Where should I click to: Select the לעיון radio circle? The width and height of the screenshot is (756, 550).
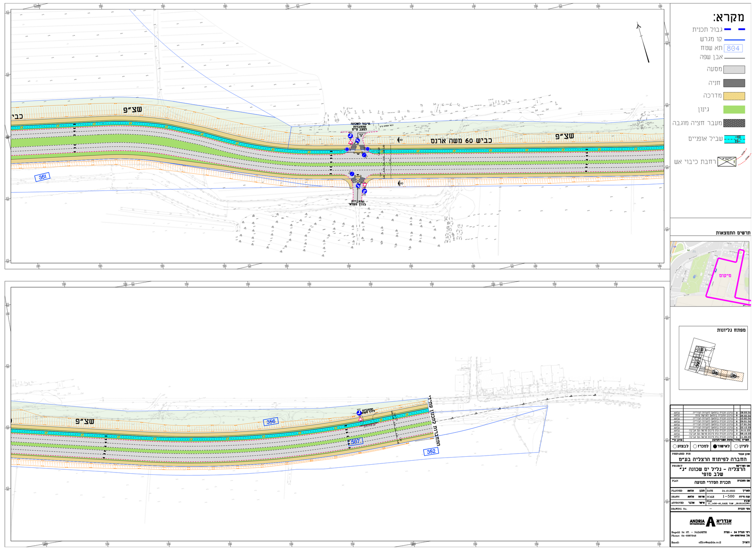point(736,447)
